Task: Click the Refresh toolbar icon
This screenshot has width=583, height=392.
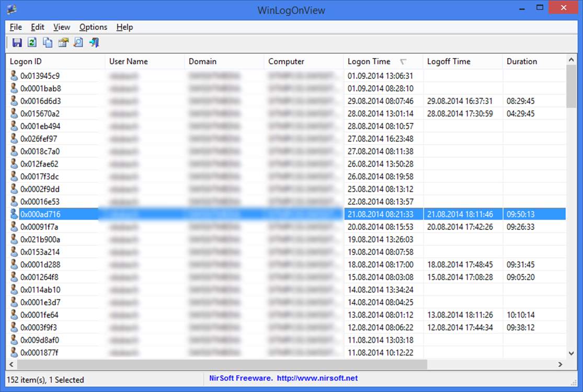Action: 32,43
